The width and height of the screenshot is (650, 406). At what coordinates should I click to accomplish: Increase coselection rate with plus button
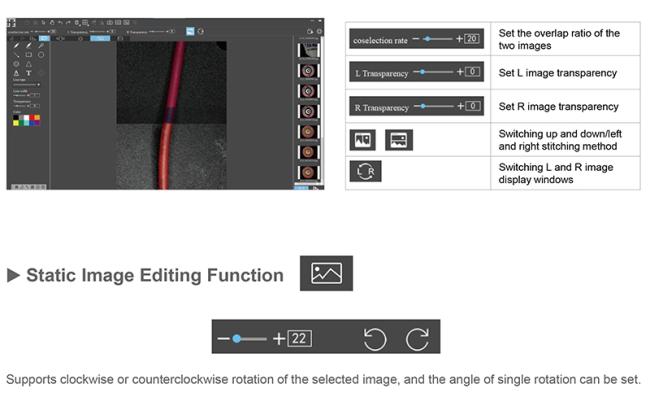coord(459,39)
